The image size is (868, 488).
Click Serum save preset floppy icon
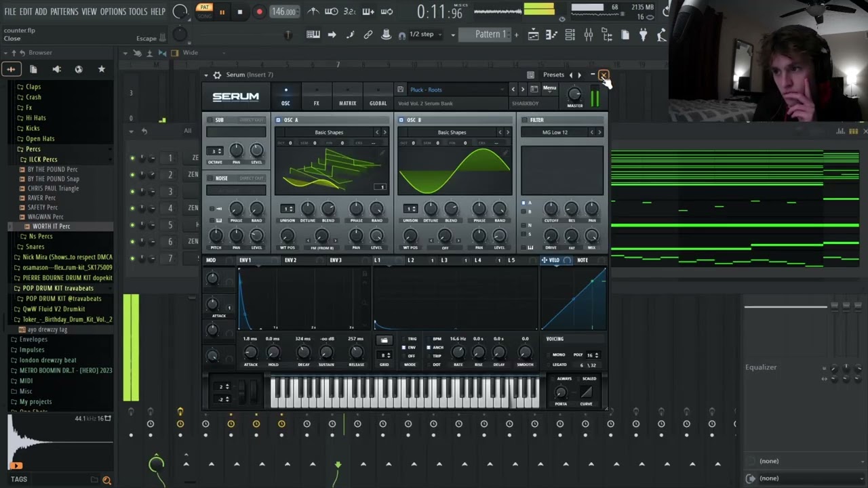coord(401,89)
